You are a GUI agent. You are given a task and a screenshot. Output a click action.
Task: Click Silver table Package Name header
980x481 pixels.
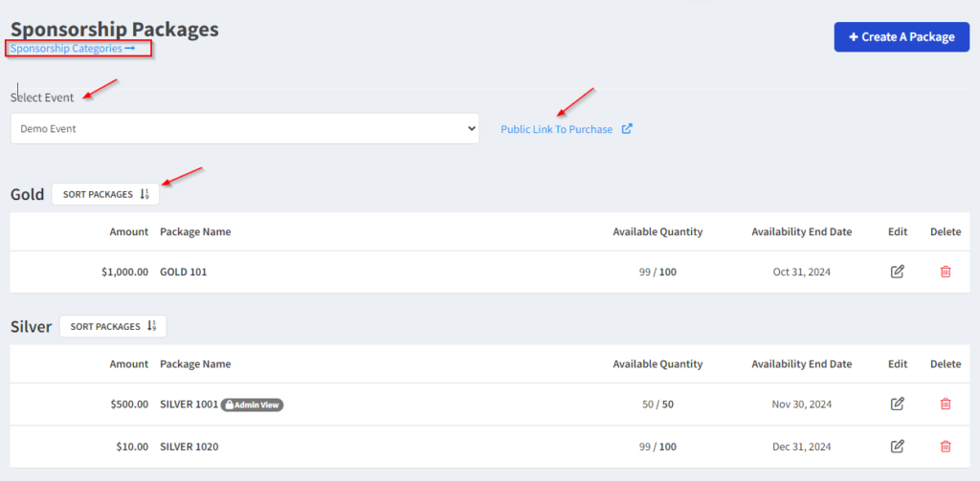click(x=195, y=363)
